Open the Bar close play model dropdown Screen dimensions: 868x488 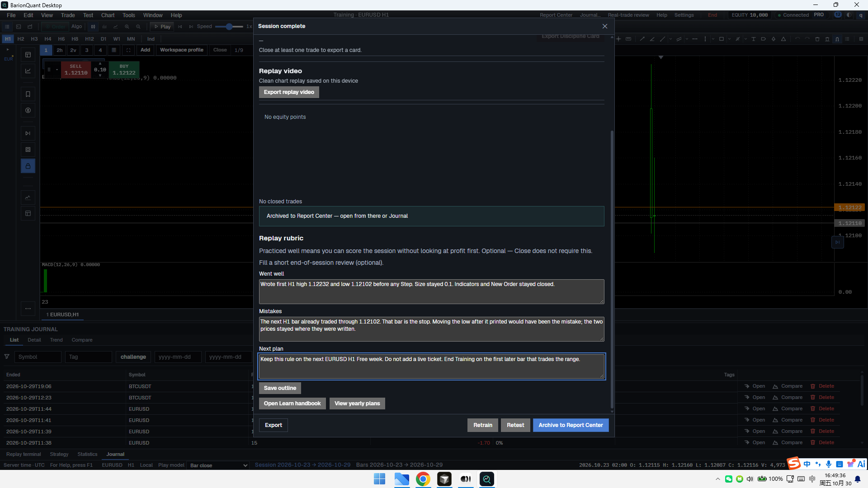coord(218,465)
